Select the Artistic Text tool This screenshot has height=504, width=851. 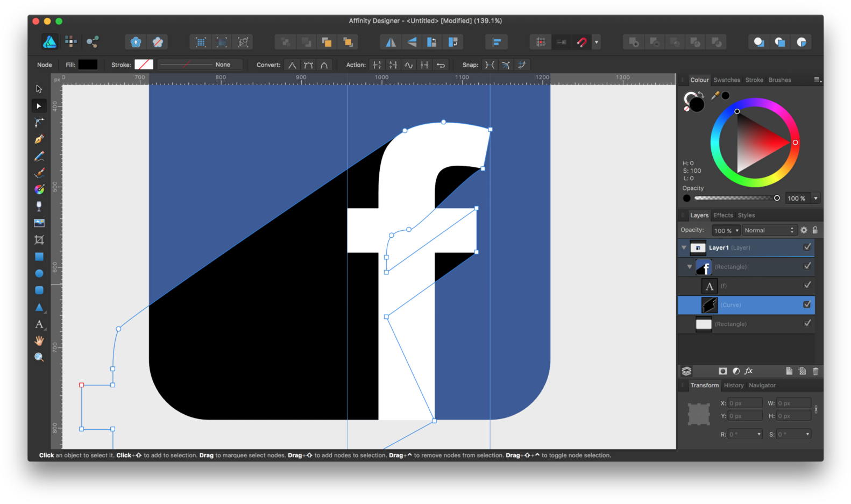point(39,324)
